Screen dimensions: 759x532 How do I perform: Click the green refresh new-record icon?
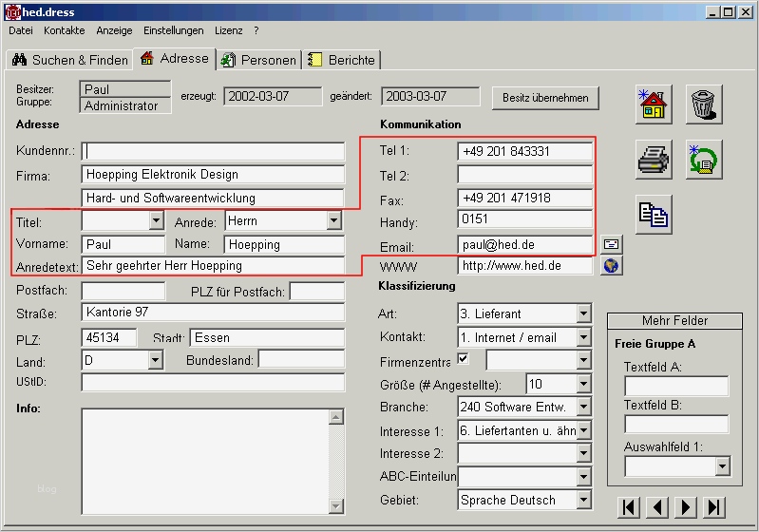[x=704, y=160]
